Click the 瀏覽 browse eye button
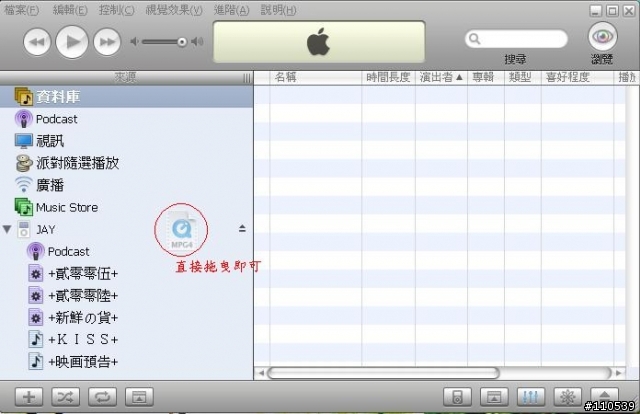 coord(602,37)
